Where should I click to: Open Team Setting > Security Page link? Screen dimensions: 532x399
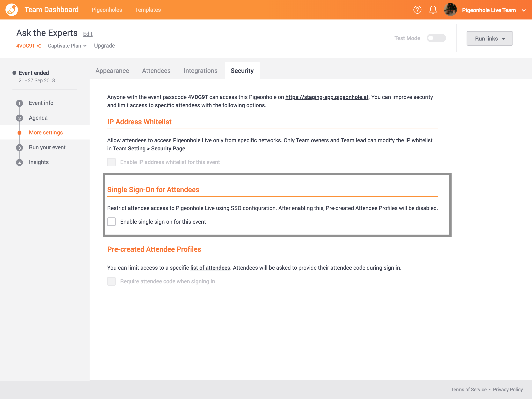tap(149, 149)
